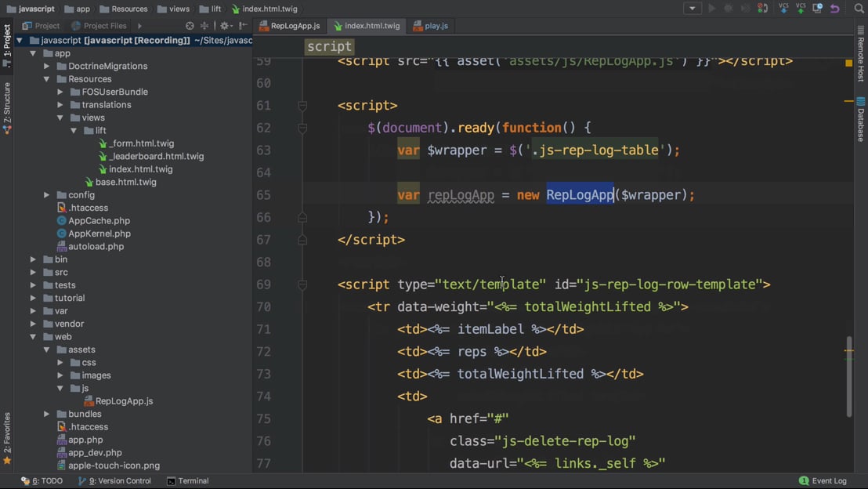Viewport: 868px width, 489px height.
Task: Switch to the RepLogApp.js editor tab
Action: (x=289, y=26)
